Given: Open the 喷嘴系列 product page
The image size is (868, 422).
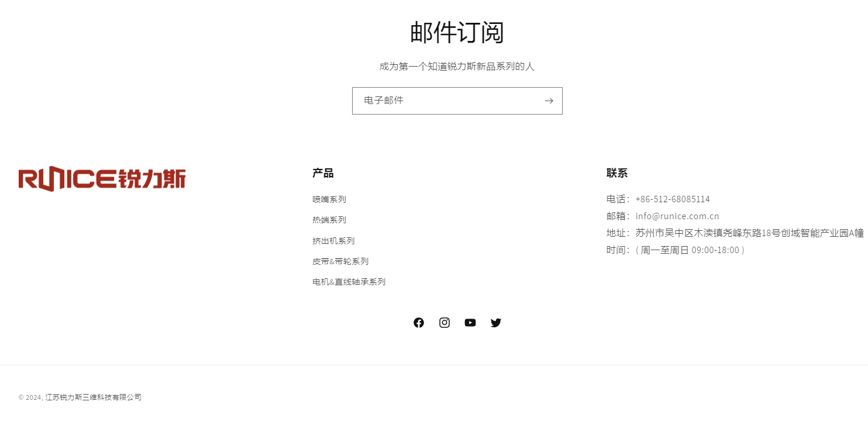Looking at the screenshot, I should click(329, 199).
